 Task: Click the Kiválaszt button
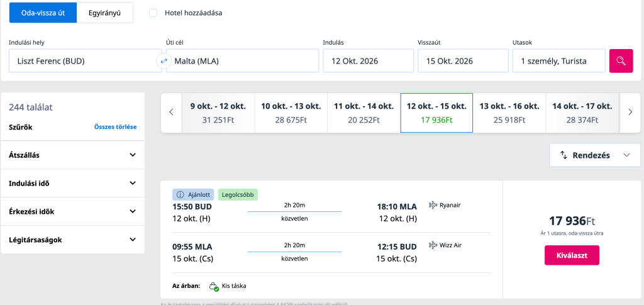[572, 255]
